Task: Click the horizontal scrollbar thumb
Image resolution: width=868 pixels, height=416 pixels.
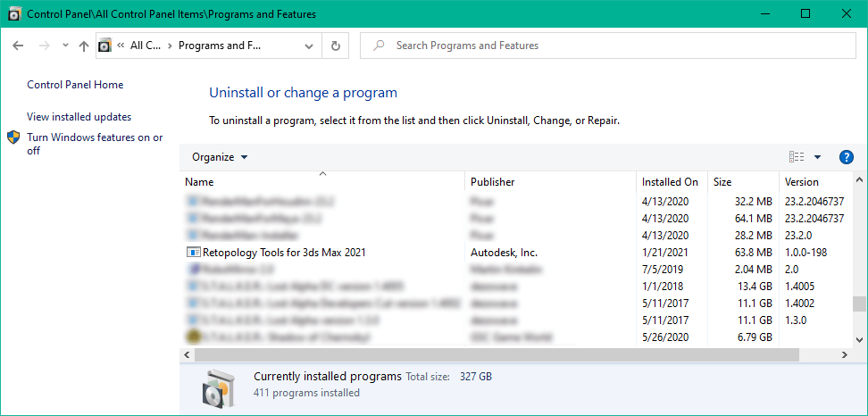Action: [497, 354]
